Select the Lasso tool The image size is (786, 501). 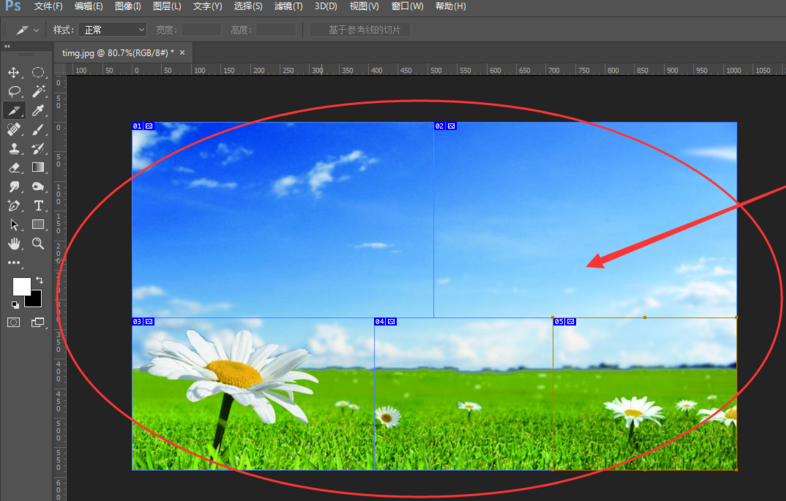click(14, 92)
